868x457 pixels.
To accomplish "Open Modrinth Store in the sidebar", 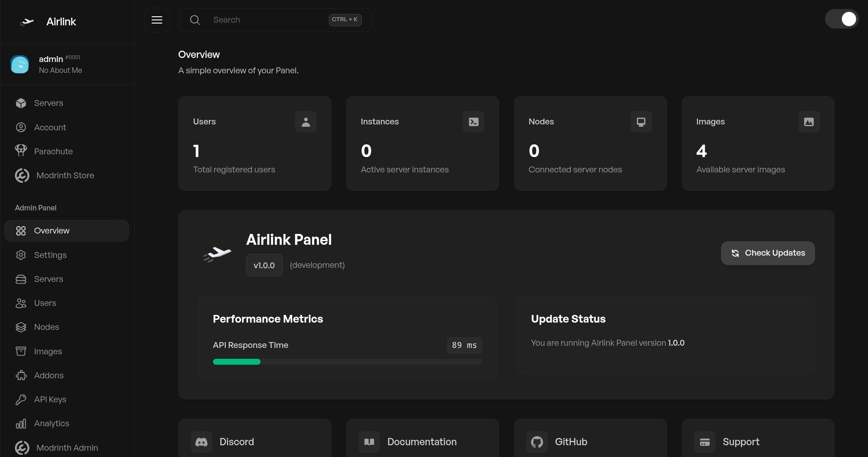I will [x=65, y=176].
